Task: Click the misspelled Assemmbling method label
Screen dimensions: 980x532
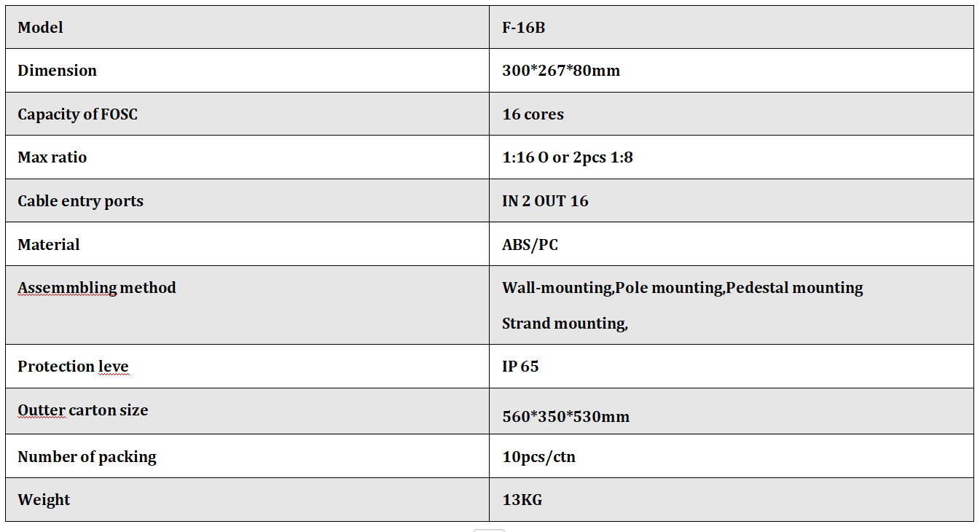Action: [97, 288]
